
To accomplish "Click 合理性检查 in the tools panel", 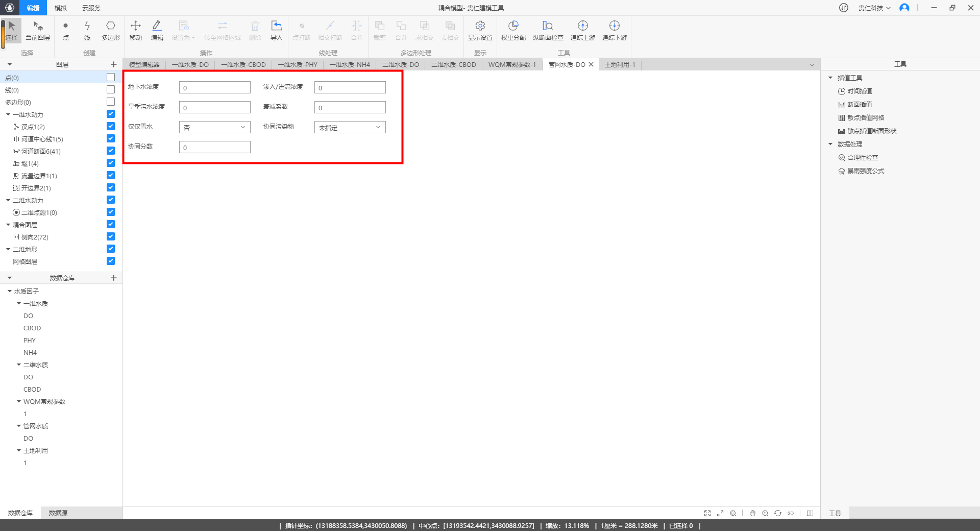I will tap(863, 158).
